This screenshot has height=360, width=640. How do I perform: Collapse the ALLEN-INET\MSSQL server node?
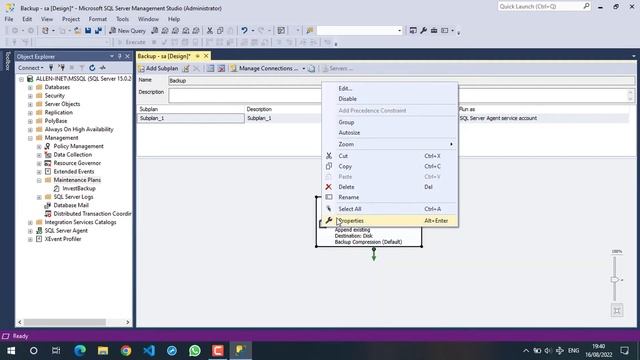click(x=21, y=79)
